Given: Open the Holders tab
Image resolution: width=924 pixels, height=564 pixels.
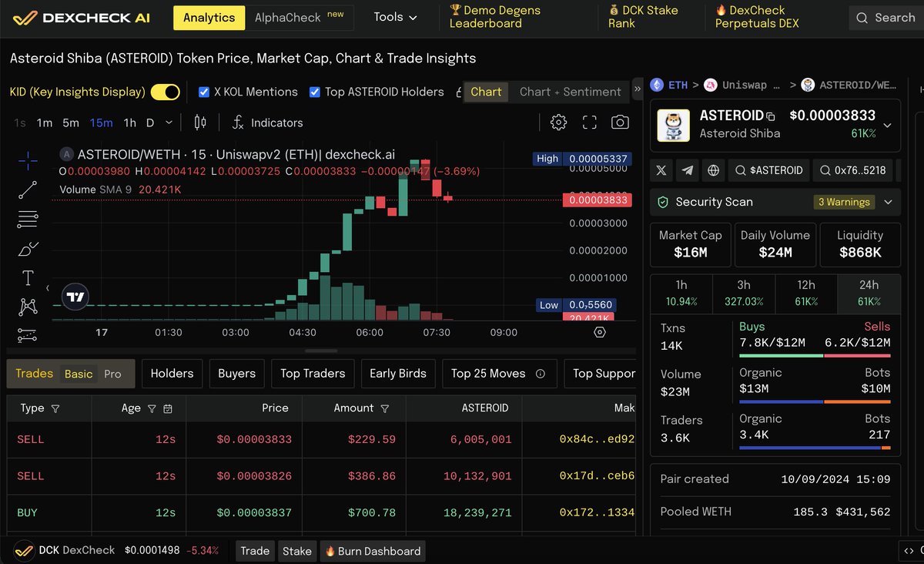Looking at the screenshot, I should pos(172,374).
